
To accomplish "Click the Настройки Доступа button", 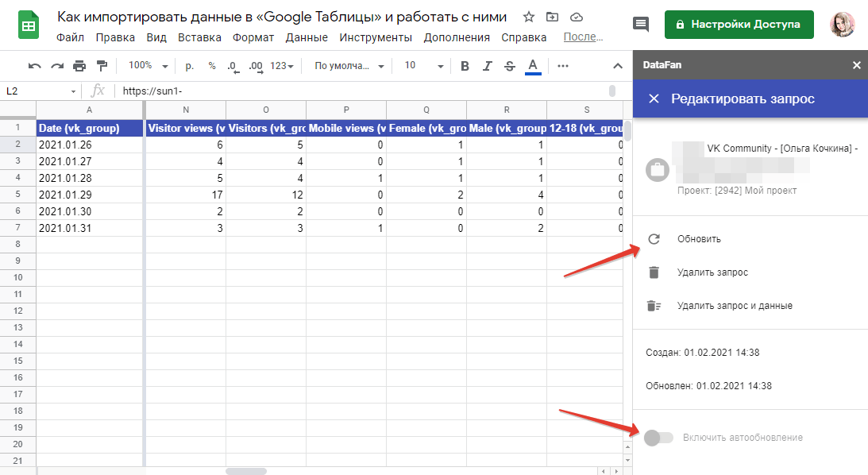I will click(739, 25).
